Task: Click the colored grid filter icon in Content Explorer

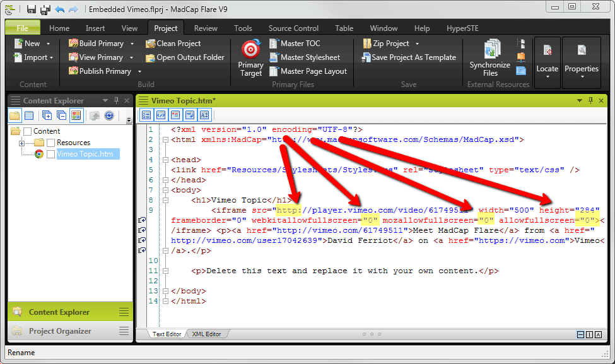Action: point(76,115)
